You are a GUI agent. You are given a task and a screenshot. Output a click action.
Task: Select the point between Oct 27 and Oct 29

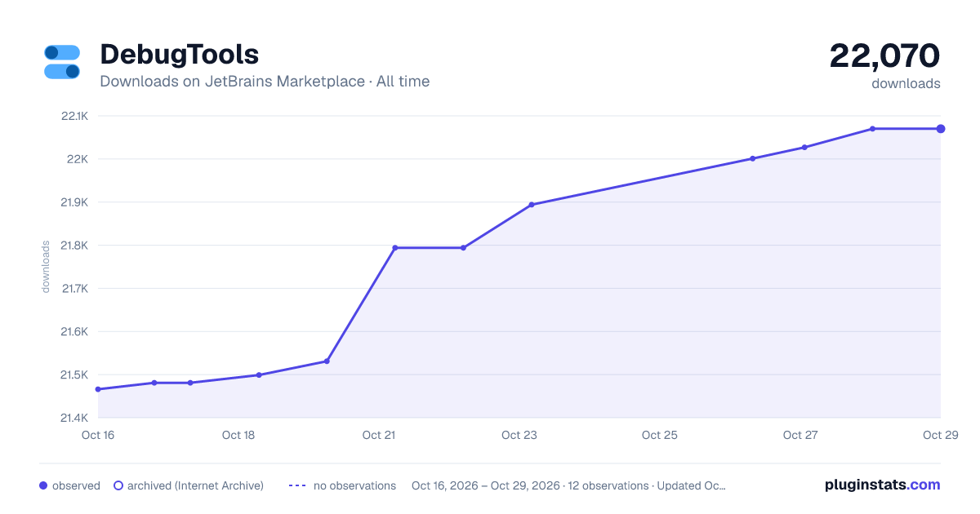(873, 129)
